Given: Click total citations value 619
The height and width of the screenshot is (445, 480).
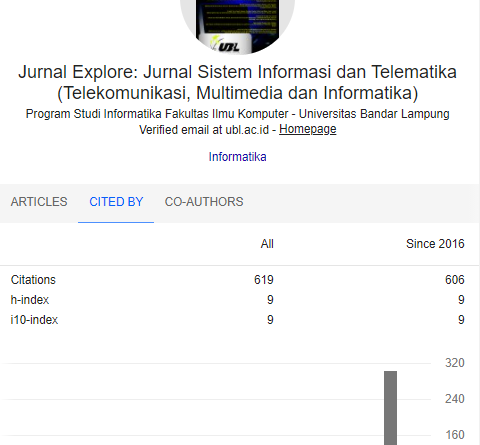Looking at the screenshot, I should click(264, 280).
